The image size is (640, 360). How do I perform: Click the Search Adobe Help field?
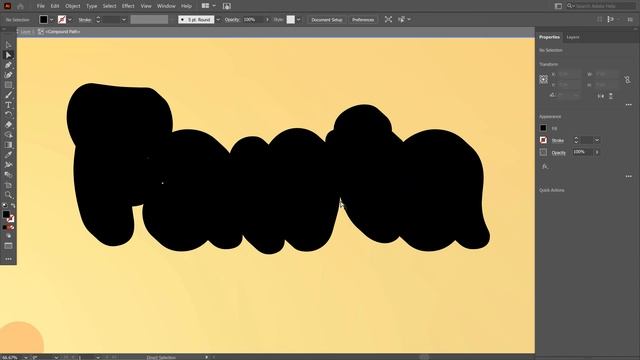tap(602, 6)
